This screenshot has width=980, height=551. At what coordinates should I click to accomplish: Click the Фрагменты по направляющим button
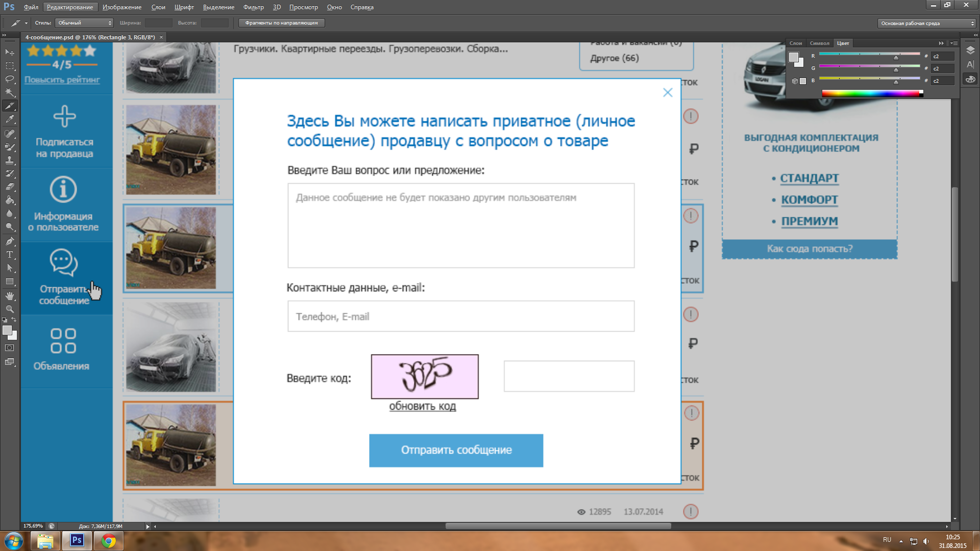pos(281,23)
